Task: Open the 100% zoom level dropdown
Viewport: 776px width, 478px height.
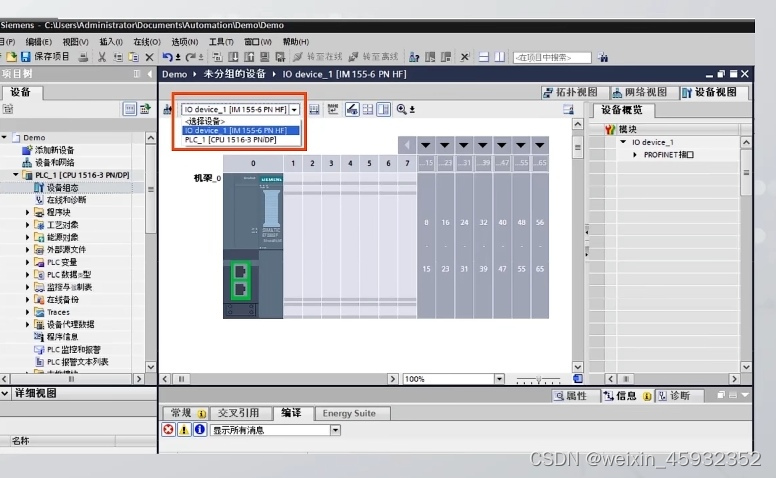Action: point(499,379)
